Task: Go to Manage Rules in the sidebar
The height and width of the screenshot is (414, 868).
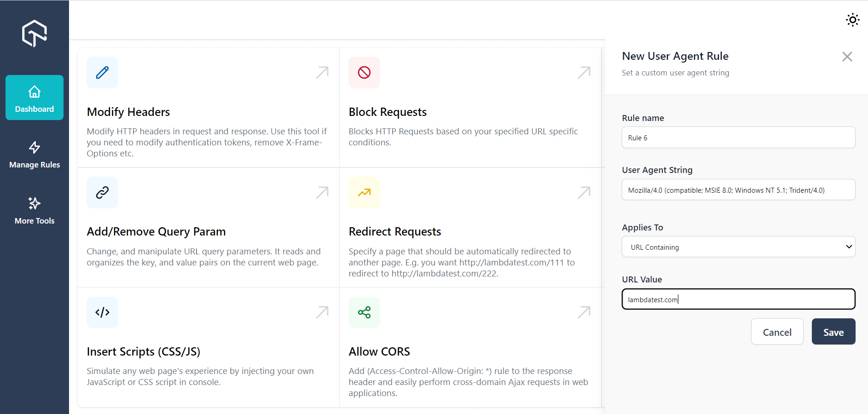Action: [x=35, y=155]
